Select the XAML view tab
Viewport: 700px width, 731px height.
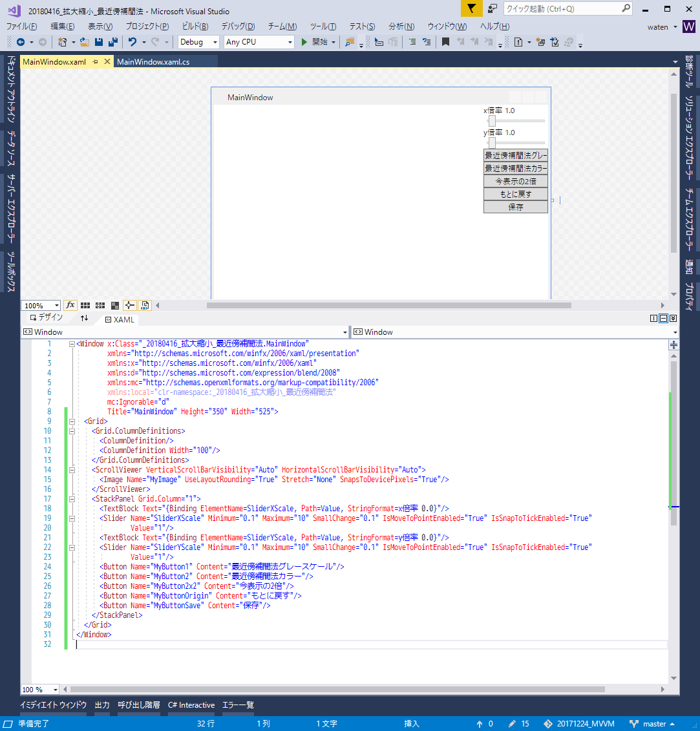click(x=120, y=319)
